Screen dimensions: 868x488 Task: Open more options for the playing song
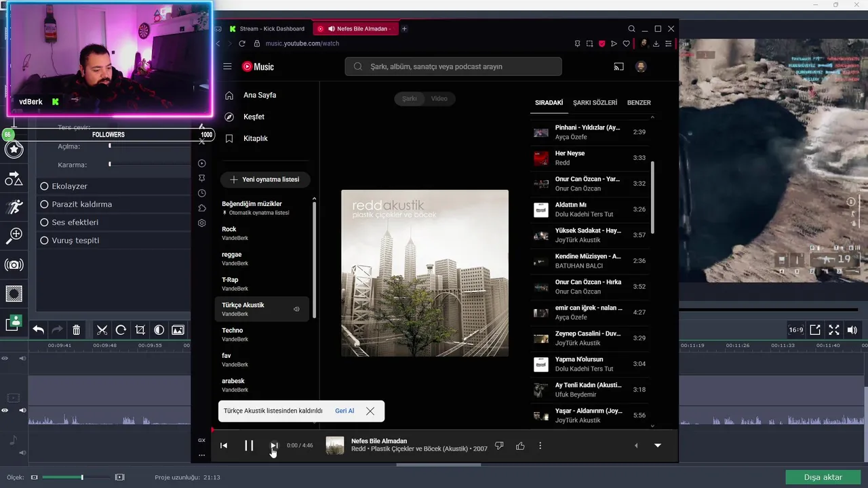[540, 445]
